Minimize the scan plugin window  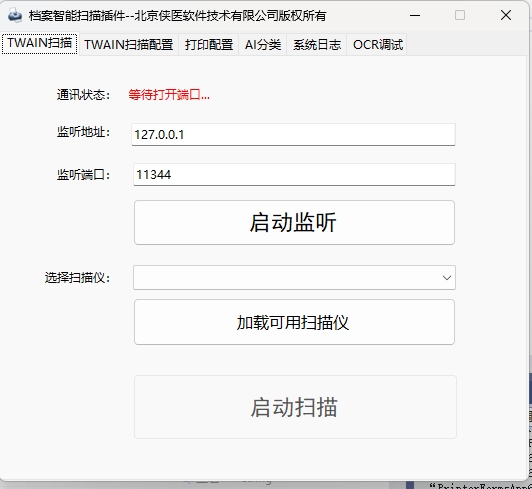[x=415, y=15]
